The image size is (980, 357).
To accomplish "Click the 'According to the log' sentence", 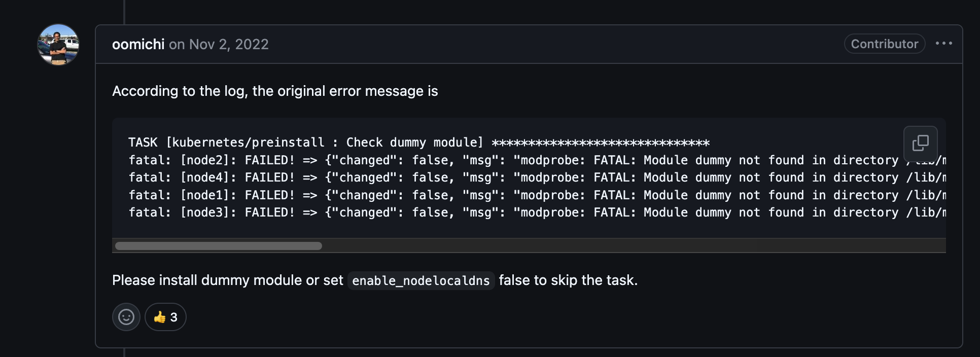I will pos(275,91).
